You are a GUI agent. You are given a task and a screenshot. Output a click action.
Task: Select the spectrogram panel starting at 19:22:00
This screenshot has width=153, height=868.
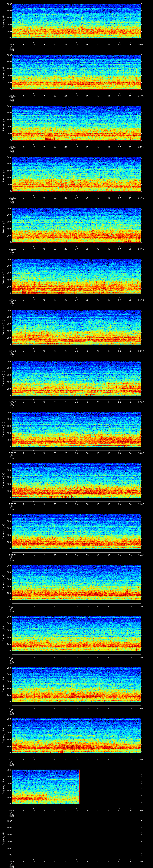point(76,174)
